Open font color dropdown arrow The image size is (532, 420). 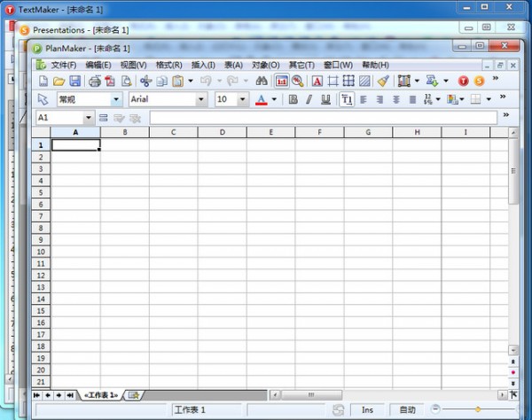(274, 99)
